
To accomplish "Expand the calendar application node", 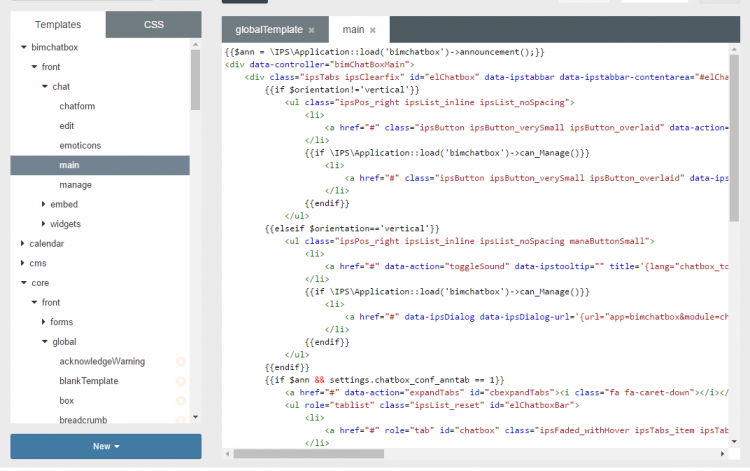I will click(x=23, y=243).
